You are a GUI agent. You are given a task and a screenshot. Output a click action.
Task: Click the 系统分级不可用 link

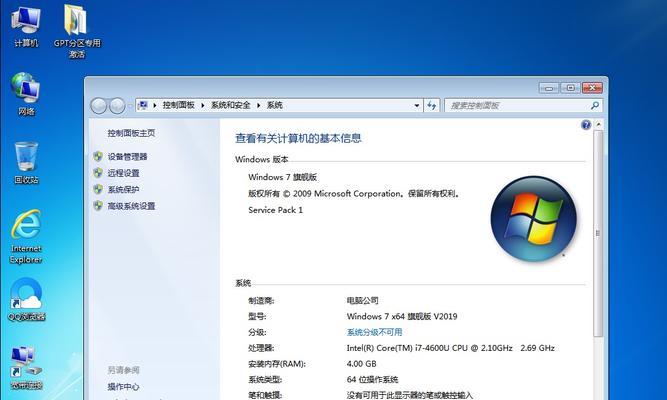pos(374,332)
